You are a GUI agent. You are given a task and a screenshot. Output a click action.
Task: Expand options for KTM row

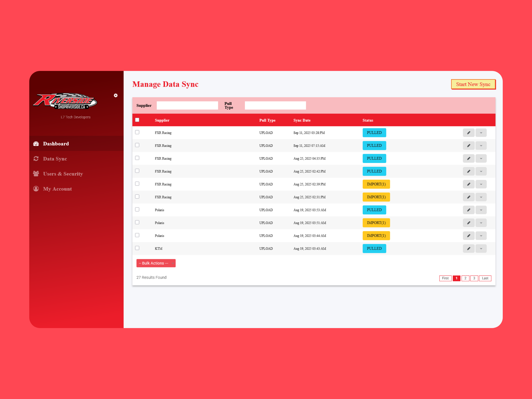coord(481,248)
